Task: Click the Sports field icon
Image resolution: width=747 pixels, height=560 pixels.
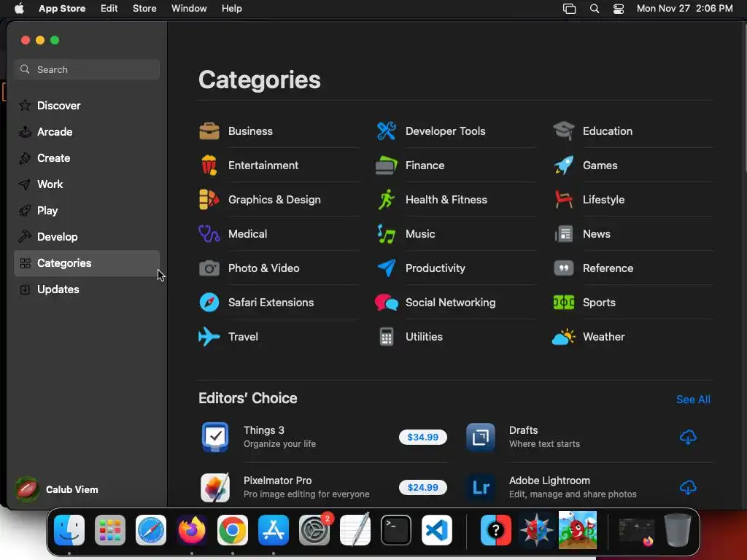Action: click(x=564, y=303)
